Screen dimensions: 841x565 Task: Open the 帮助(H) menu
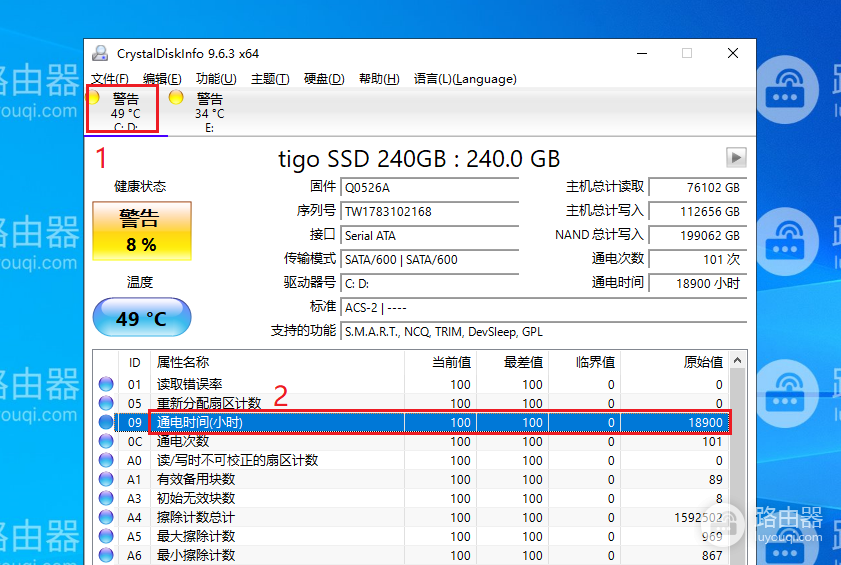pyautogui.click(x=379, y=79)
